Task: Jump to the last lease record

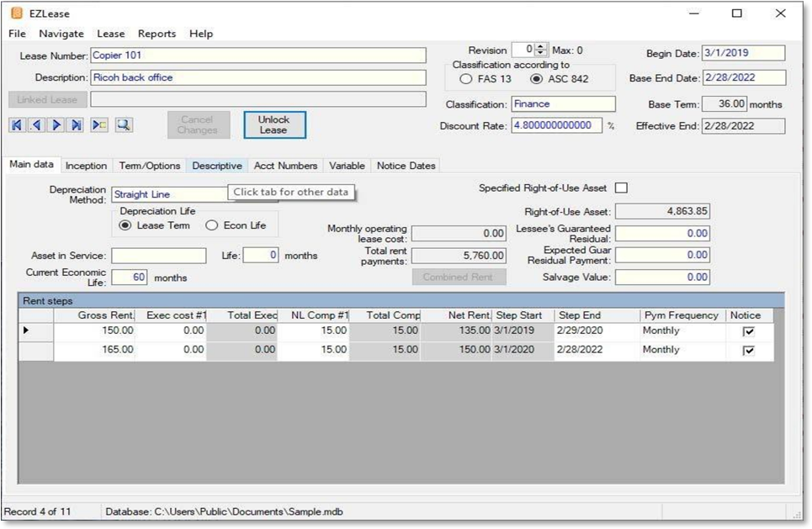Action: (76, 124)
